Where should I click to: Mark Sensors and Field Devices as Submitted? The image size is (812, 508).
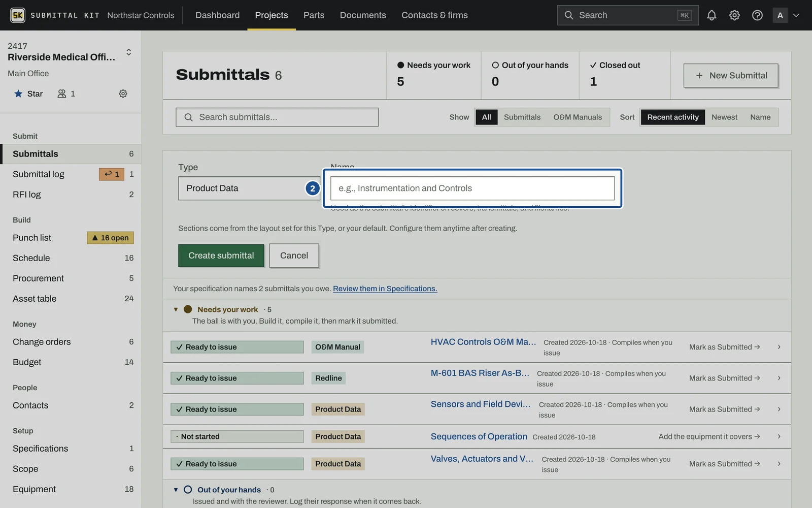pyautogui.click(x=724, y=409)
